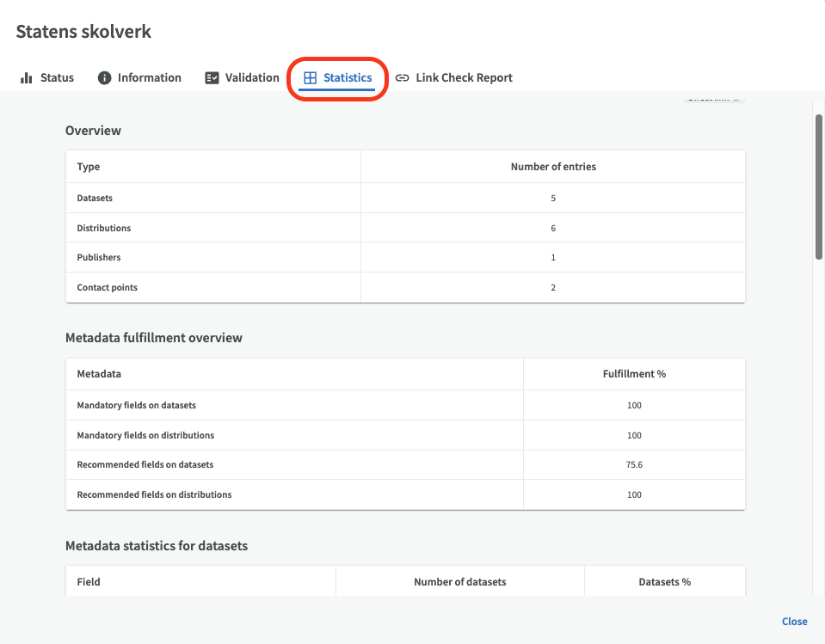
Task: Select the Datasets row in Overview
Action: (x=95, y=198)
